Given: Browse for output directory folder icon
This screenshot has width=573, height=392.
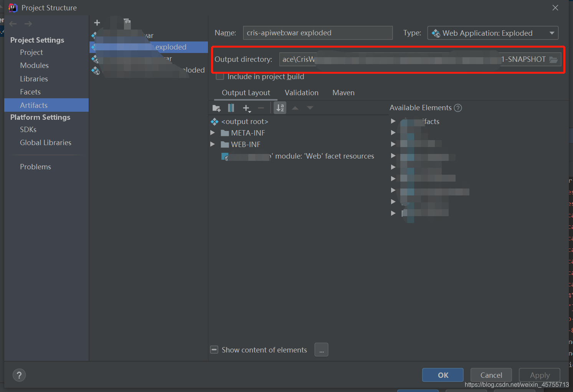Looking at the screenshot, I should [x=553, y=60].
